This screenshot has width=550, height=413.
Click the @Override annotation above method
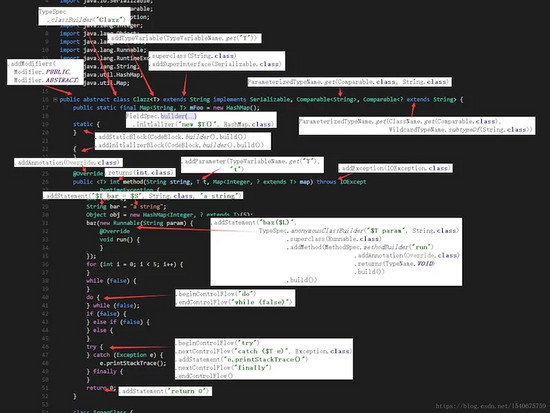(88, 173)
